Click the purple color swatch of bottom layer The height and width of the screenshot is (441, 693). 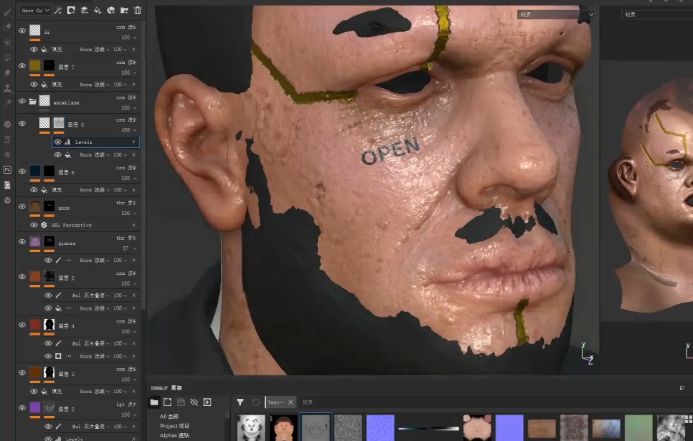[35, 407]
